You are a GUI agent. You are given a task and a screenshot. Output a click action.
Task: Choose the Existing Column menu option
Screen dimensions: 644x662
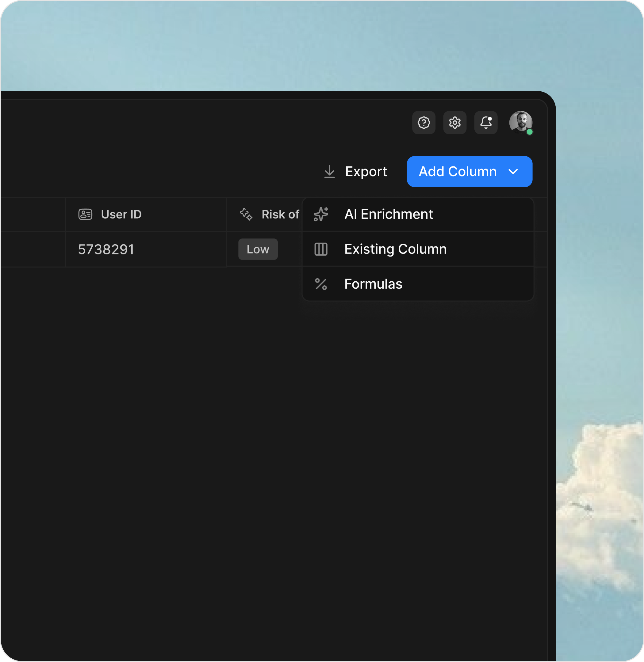point(395,249)
